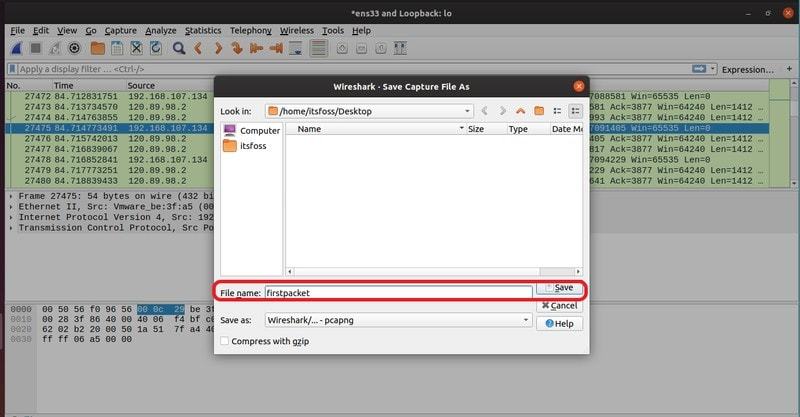The width and height of the screenshot is (800, 417).
Task: Click the Save button
Action: [559, 288]
